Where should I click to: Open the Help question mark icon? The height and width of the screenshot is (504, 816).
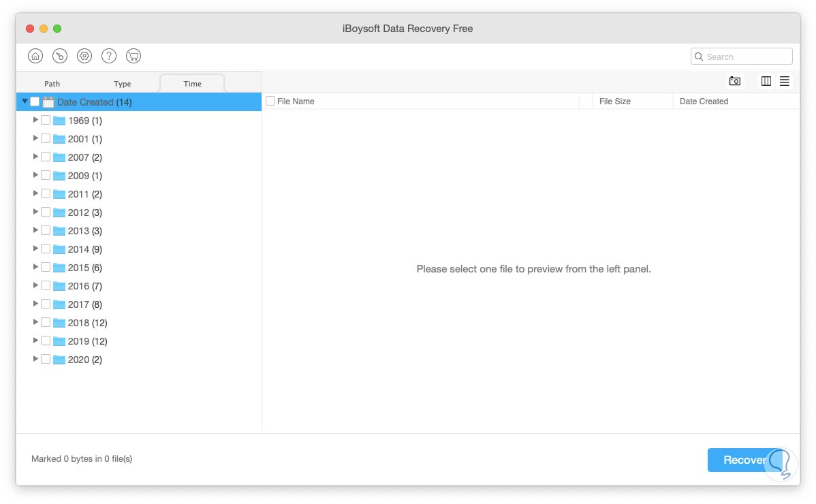[109, 56]
